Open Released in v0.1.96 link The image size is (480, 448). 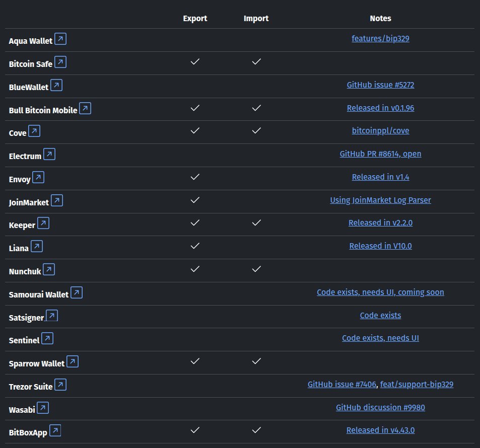380,108
